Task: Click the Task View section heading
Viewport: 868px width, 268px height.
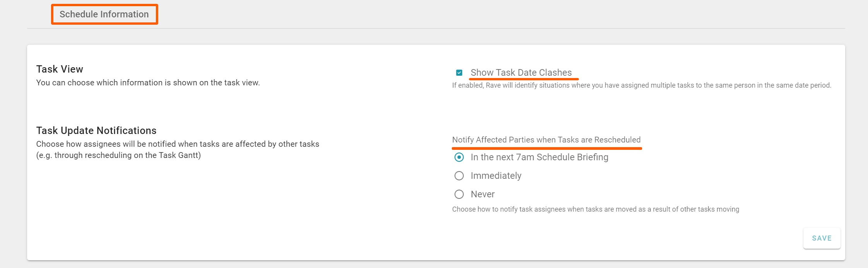Action: (60, 69)
